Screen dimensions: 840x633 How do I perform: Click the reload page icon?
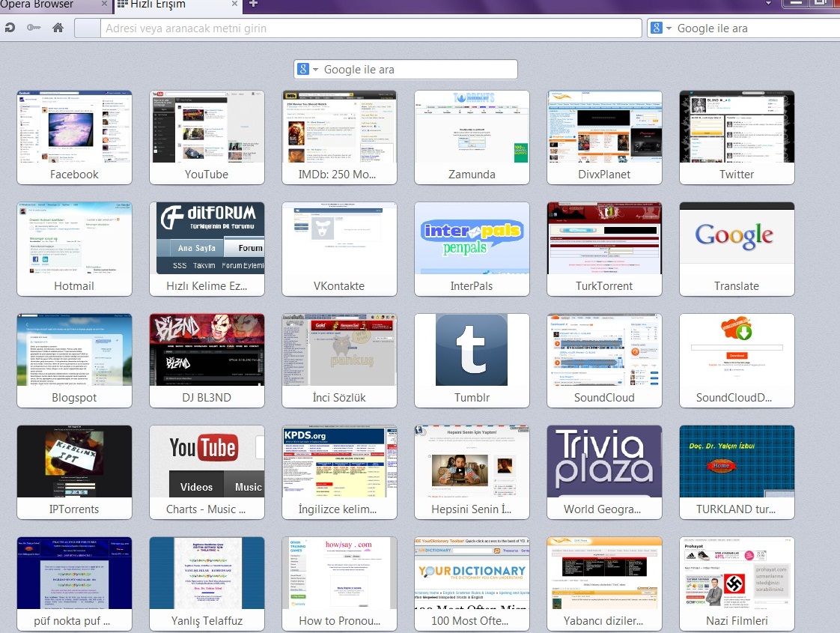click(x=10, y=28)
